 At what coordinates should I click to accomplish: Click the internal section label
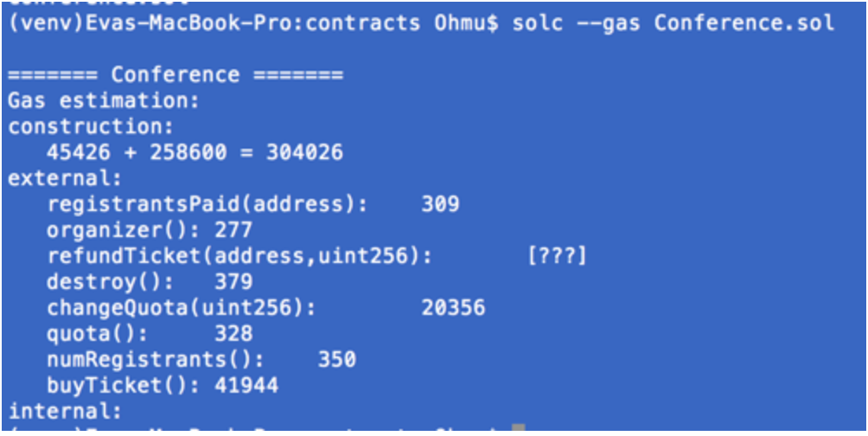(66, 412)
